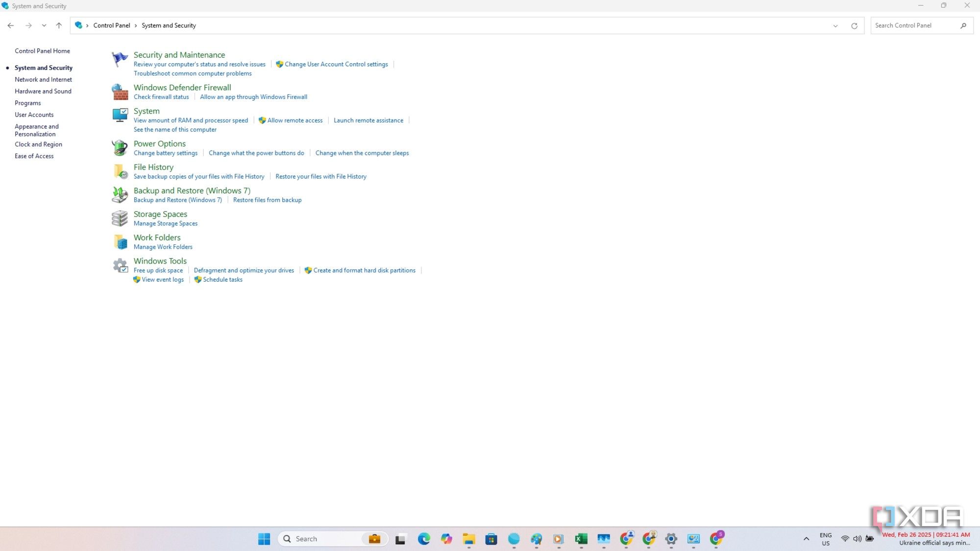
Task: Open the recent locations dropdown arrow
Action: [x=44, y=25]
